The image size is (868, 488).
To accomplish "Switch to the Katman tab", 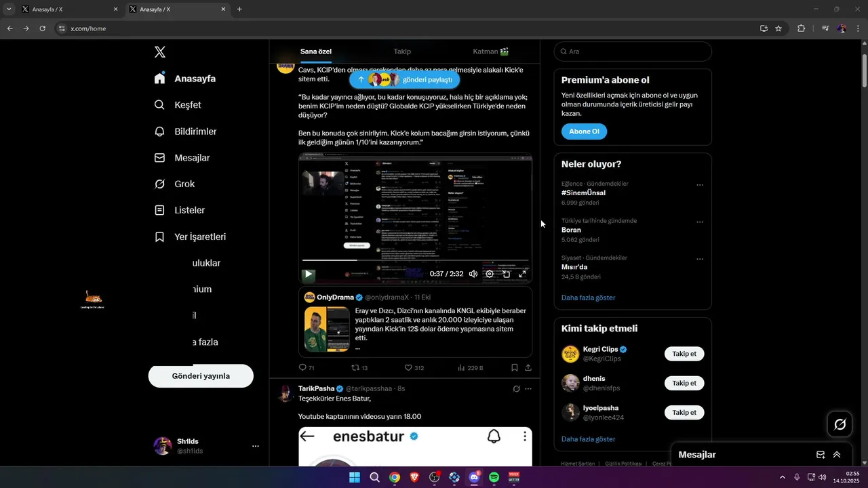I will (x=491, y=52).
